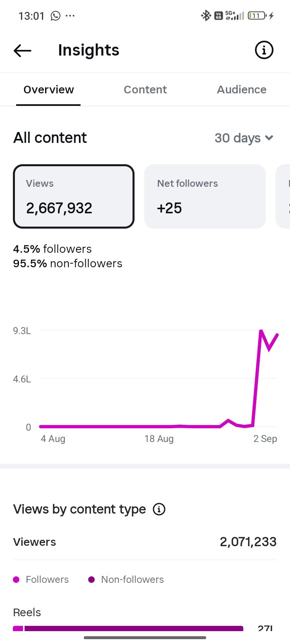Tap the back arrow icon
The height and width of the screenshot is (644, 290).
22,50
